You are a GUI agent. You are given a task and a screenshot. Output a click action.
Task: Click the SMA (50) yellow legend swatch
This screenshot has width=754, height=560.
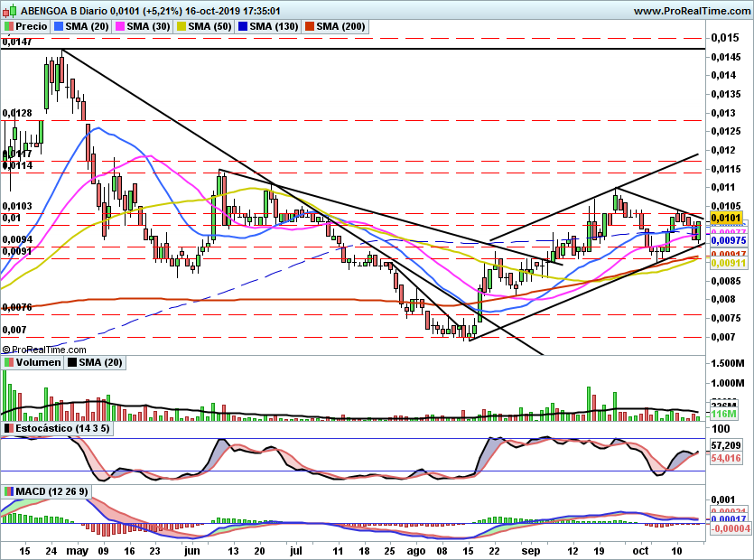[x=182, y=26]
